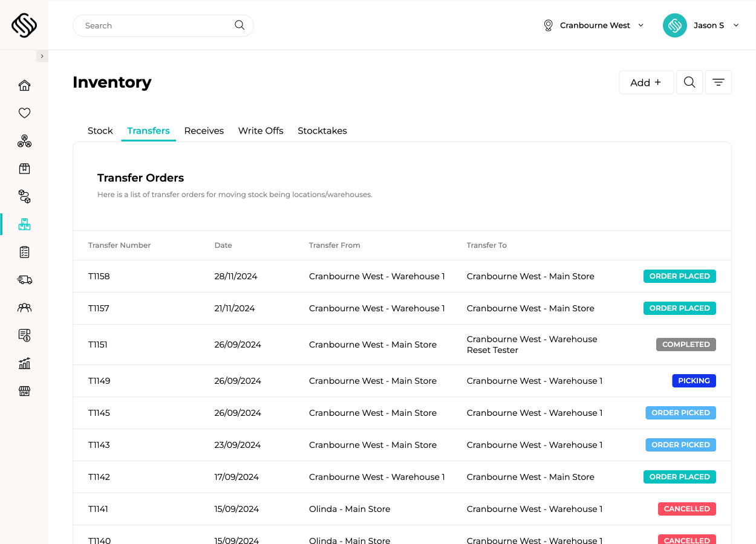Click the storefront icon at sidebar bottom
The image size is (756, 544).
[24, 391]
